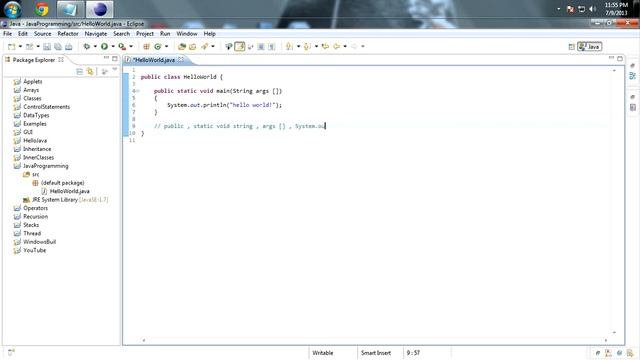Open the Debug configurations dropdown arrow
This screenshot has height=360, width=640.
95,47
